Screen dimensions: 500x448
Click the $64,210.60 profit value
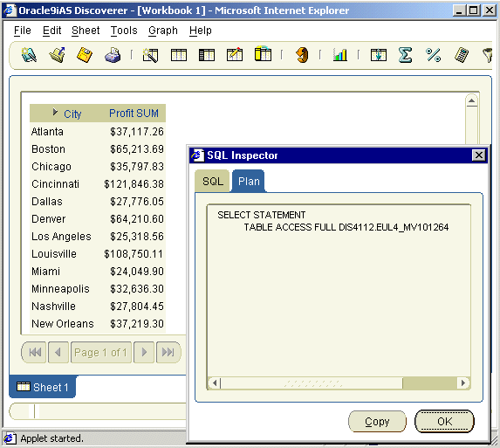tap(137, 219)
